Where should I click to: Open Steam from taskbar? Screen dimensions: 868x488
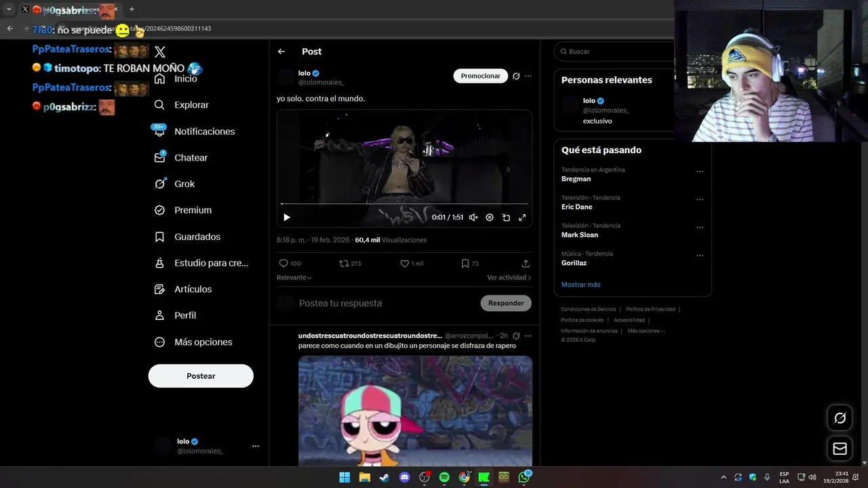384,477
